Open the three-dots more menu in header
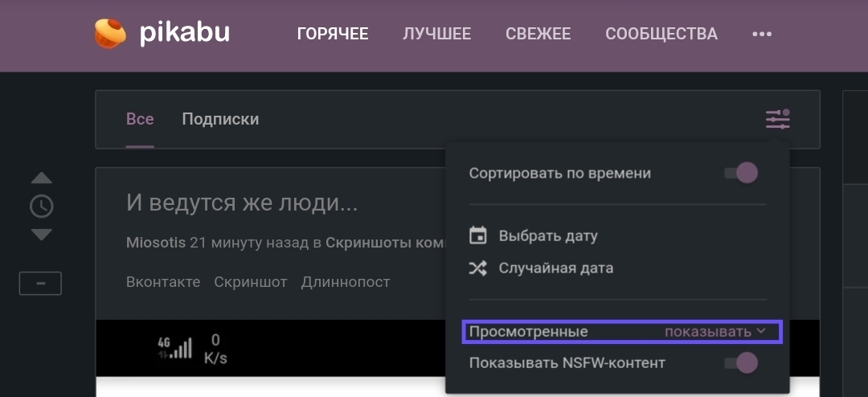This screenshot has height=397, width=868. (x=761, y=34)
